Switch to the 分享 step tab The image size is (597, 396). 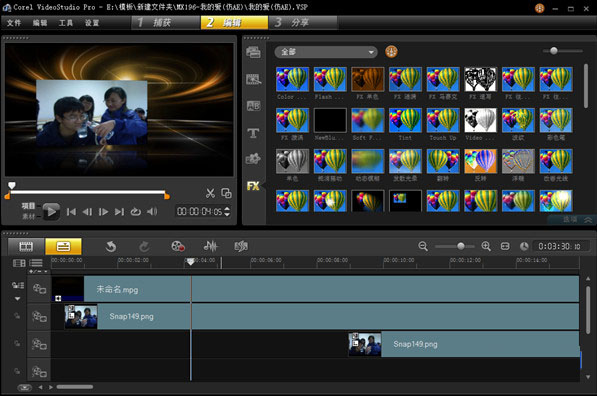[x=302, y=22]
